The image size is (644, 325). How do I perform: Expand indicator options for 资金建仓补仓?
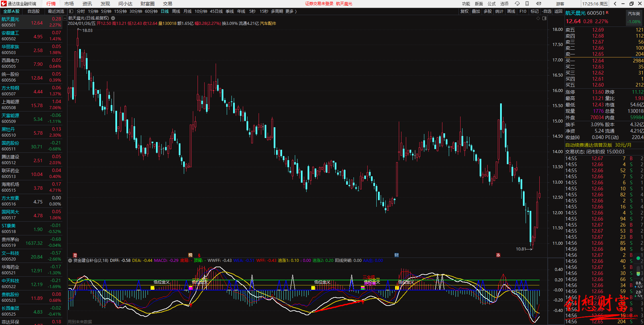70,261
